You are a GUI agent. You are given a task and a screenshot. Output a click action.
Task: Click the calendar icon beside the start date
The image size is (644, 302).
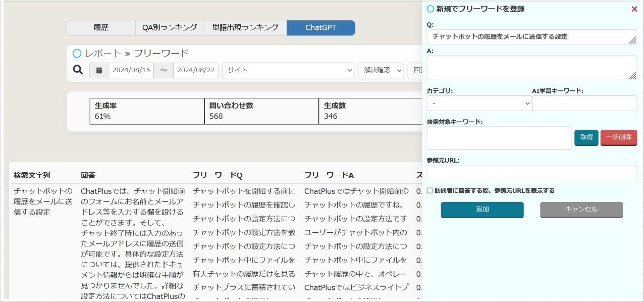point(99,70)
